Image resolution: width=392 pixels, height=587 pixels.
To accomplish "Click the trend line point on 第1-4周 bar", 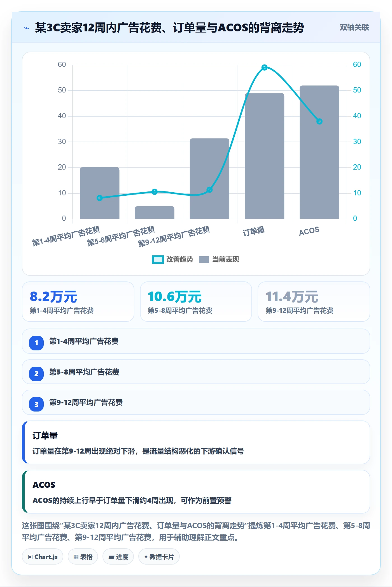I will click(x=100, y=198).
